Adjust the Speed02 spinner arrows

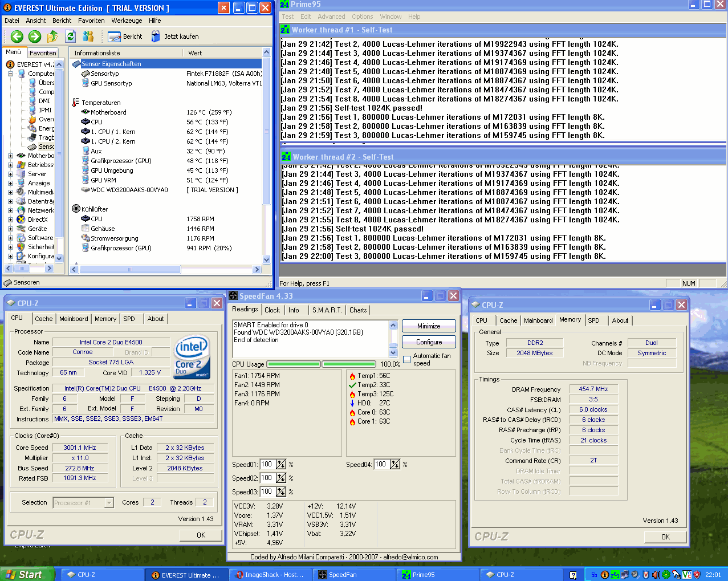click(x=281, y=478)
